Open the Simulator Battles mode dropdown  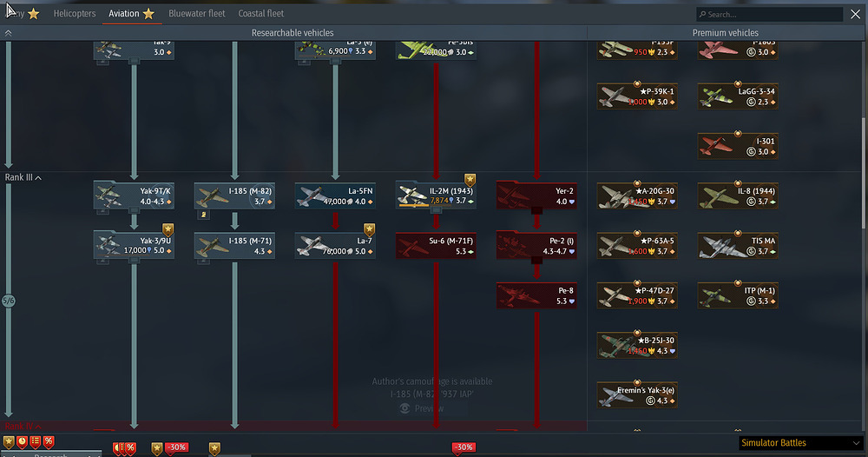tap(799, 443)
